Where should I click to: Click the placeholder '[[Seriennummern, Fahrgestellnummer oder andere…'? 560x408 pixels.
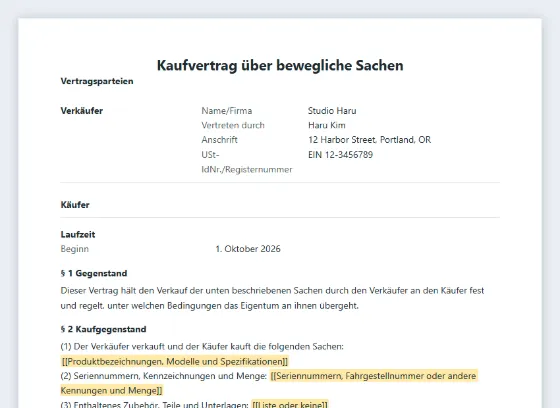point(269,383)
